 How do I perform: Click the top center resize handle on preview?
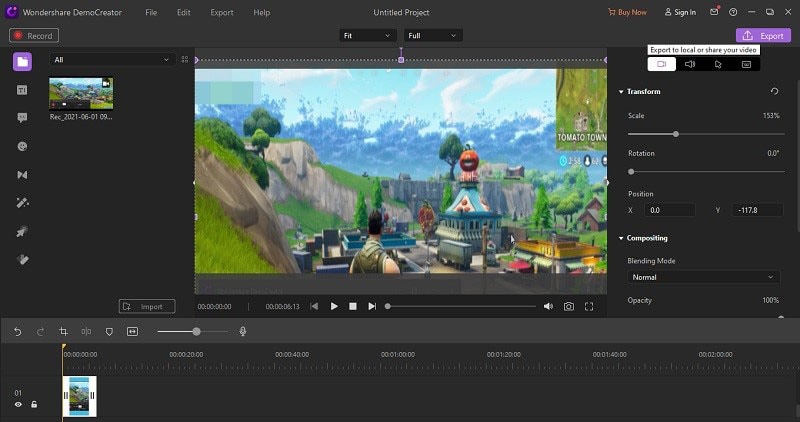401,60
